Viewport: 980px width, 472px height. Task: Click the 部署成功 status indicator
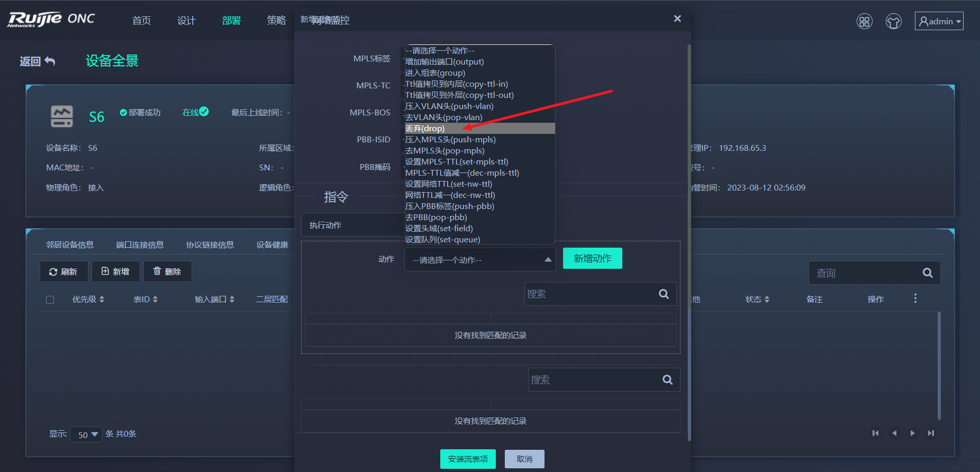tap(140, 112)
